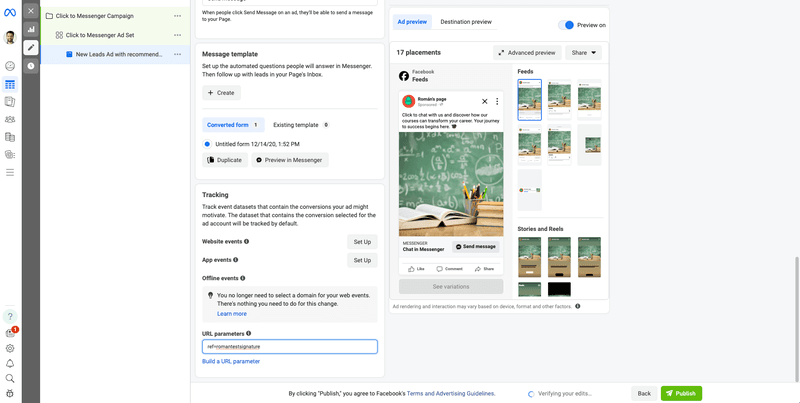Viewport: 800px width, 403px height.
Task: Select the Untitled form radio button
Action: 207,144
